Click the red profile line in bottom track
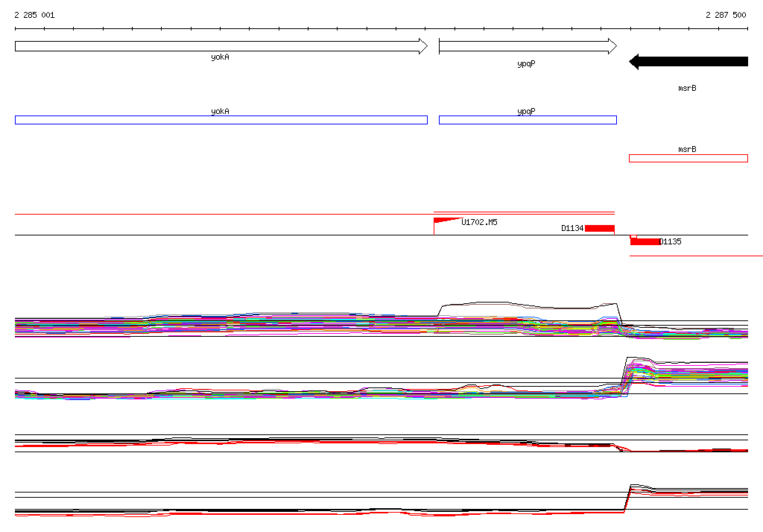 pyautogui.click(x=298, y=513)
